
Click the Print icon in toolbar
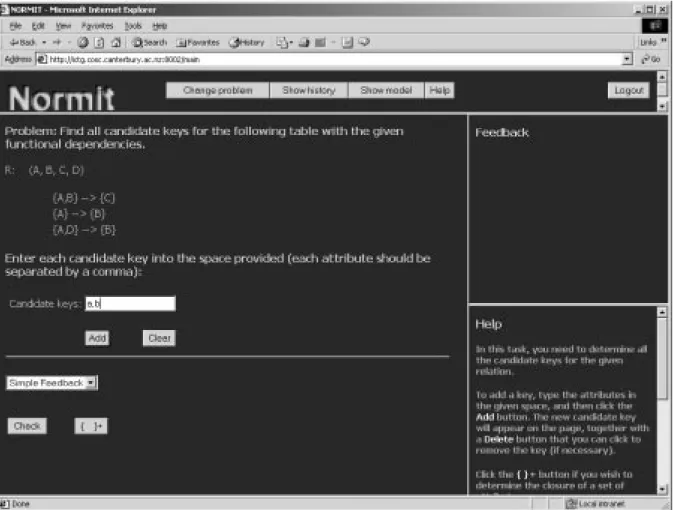[x=304, y=42]
